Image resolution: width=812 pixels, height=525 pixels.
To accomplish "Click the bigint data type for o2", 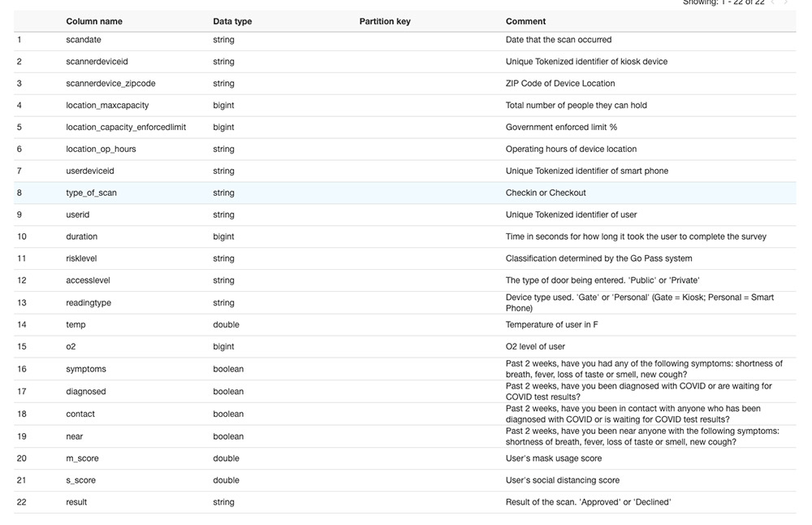I will click(x=224, y=346).
